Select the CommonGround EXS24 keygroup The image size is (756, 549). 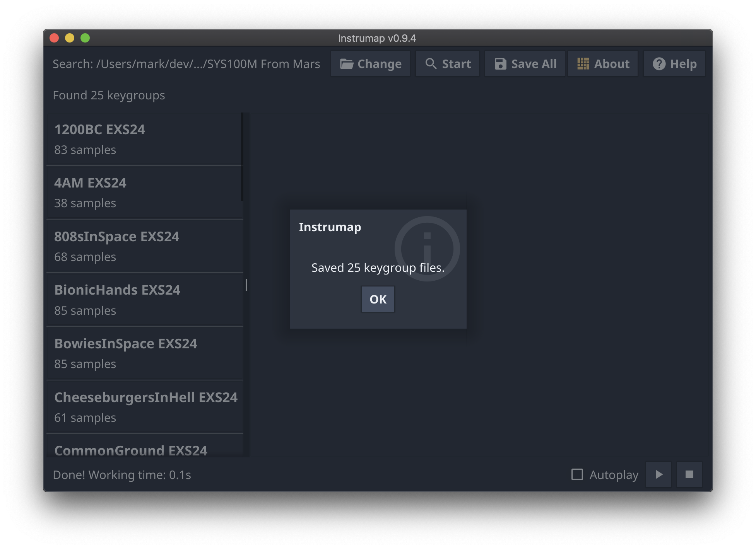144,446
